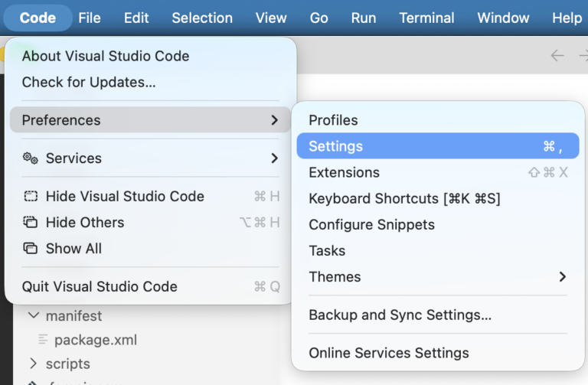This screenshot has height=385, width=588.
Task: Select Configure Snippets
Action: [438, 224]
